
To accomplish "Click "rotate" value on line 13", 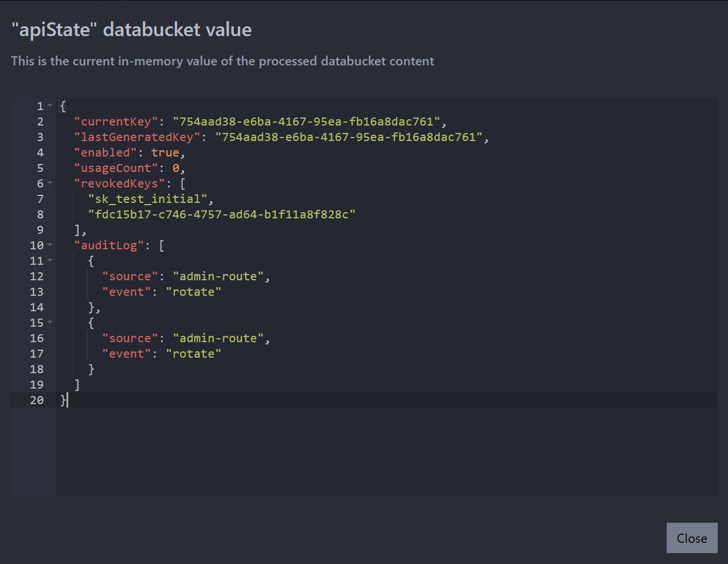I will click(x=194, y=292).
